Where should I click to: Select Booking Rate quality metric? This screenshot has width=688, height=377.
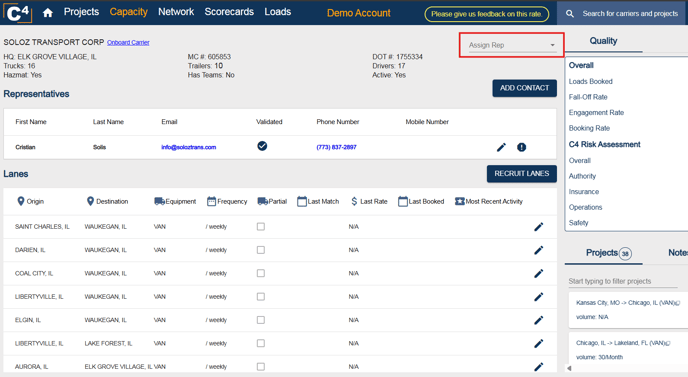point(589,128)
